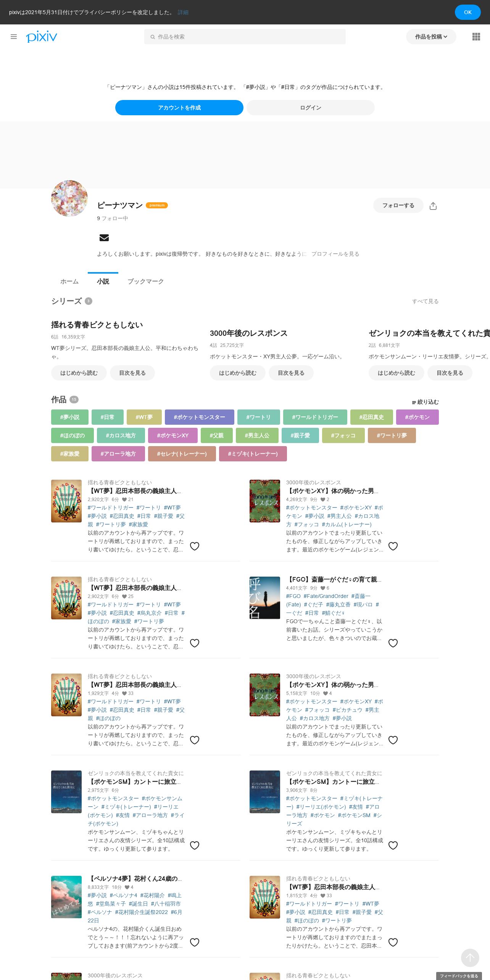The height and width of the screenshot is (980, 490).
Task: Click the ログイン button
Action: click(311, 108)
